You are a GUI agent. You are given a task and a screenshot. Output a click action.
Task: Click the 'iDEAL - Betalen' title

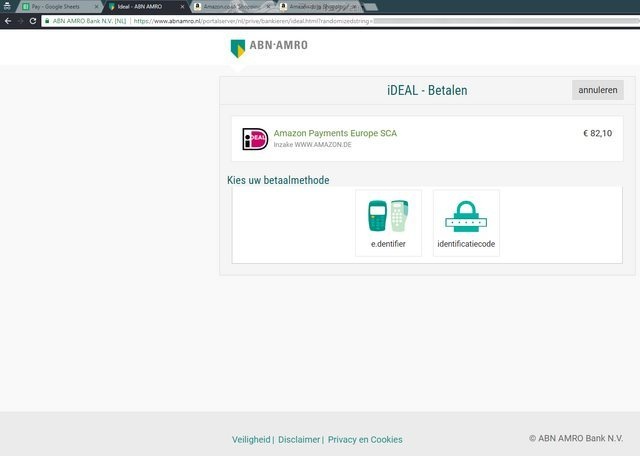427,90
